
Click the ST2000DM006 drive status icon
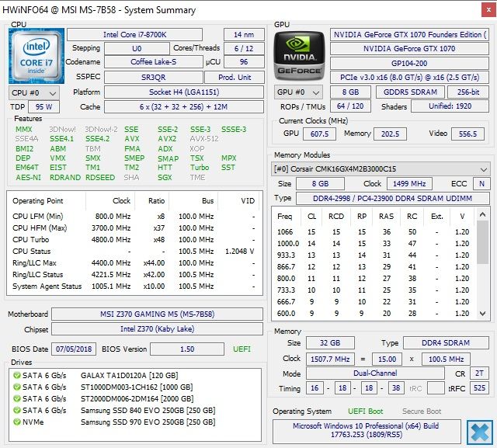point(16,398)
